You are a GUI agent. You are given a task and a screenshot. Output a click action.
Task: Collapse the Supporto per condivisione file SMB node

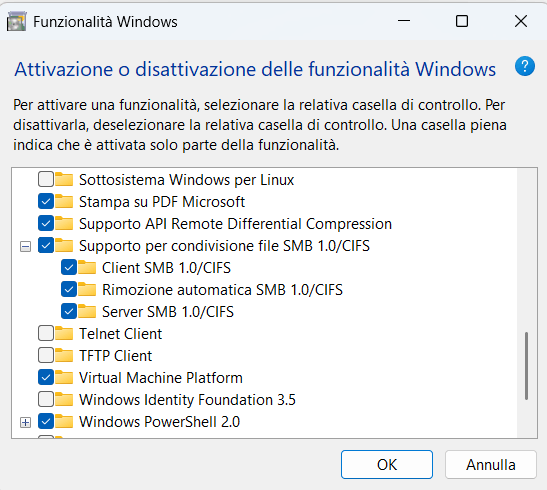coord(25,247)
